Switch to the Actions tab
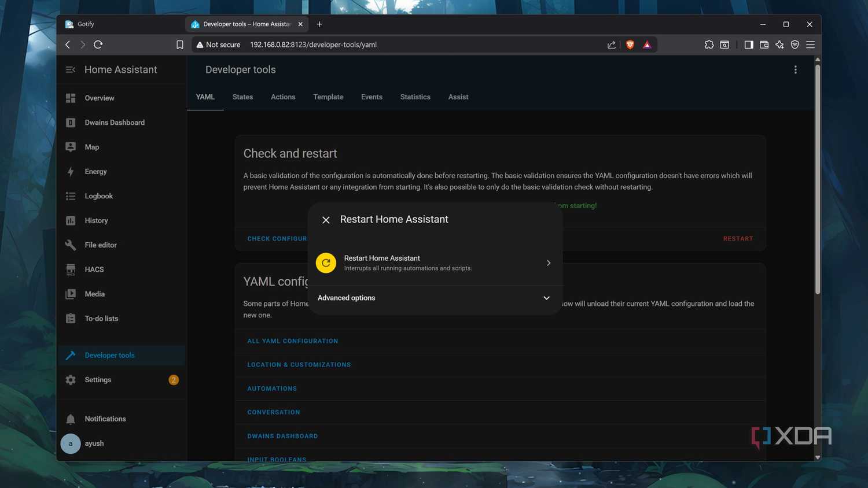The width and height of the screenshot is (868, 488). 283,97
